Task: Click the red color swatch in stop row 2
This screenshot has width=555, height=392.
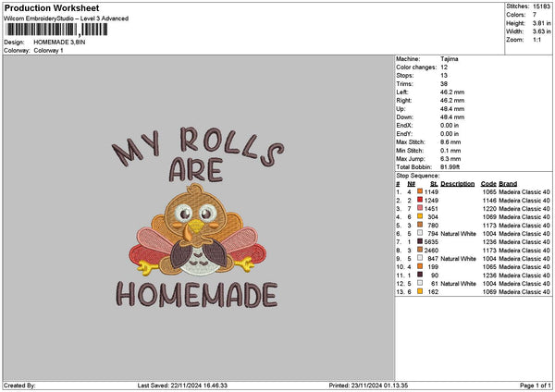Action: point(420,200)
